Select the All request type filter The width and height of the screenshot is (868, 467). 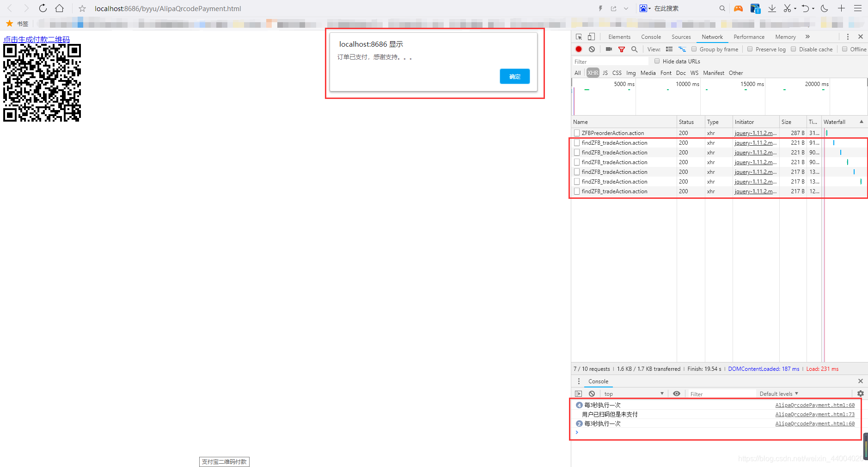[578, 73]
